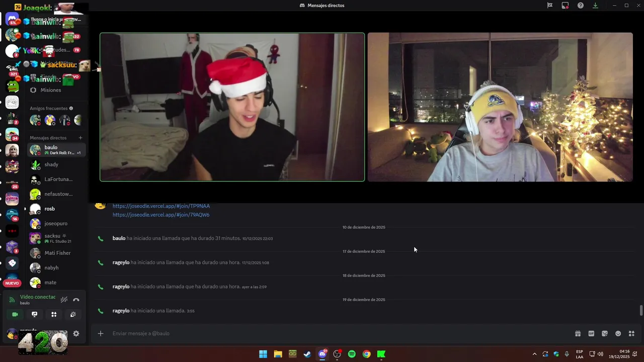Share your screen in the call

point(34,314)
